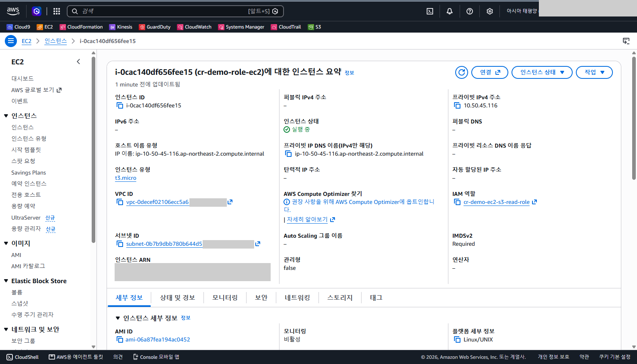
Task: Collapse the 인스턴스 세부 정보 section
Action: click(118, 318)
